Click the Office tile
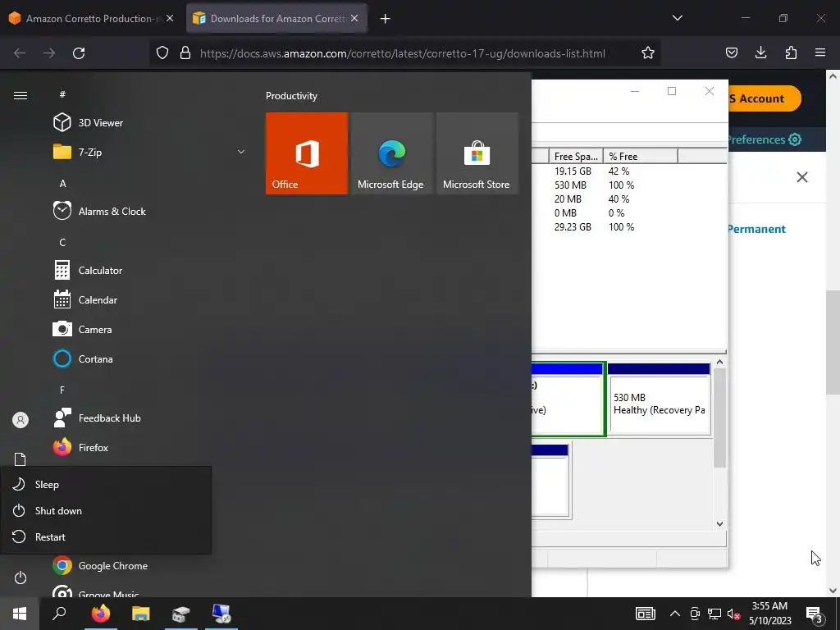840x630 pixels. [x=307, y=153]
